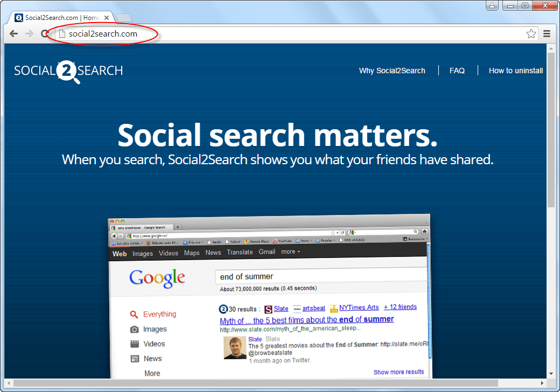Reload the page with the refresh icon
Viewport: 560px width, 392px height.
(44, 33)
